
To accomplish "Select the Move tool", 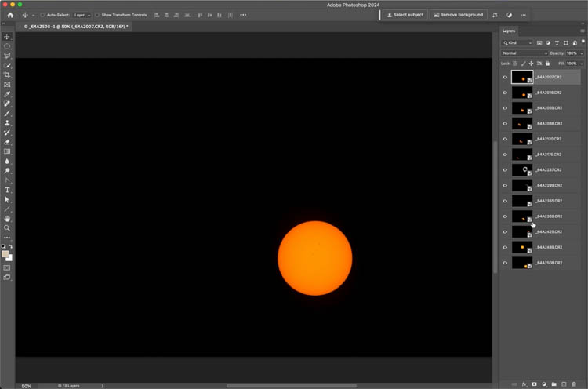I will pyautogui.click(x=7, y=37).
